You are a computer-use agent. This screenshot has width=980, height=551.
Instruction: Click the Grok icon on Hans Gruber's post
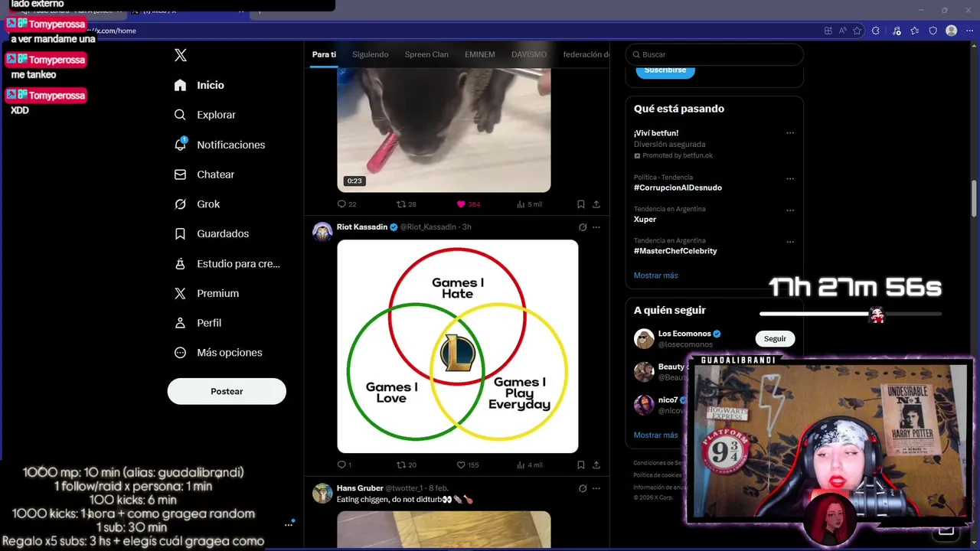[583, 488]
